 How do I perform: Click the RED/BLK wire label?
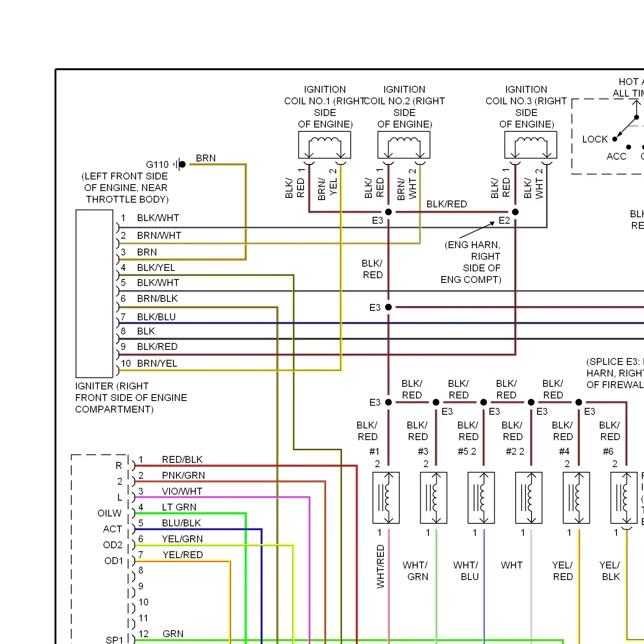tap(182, 459)
